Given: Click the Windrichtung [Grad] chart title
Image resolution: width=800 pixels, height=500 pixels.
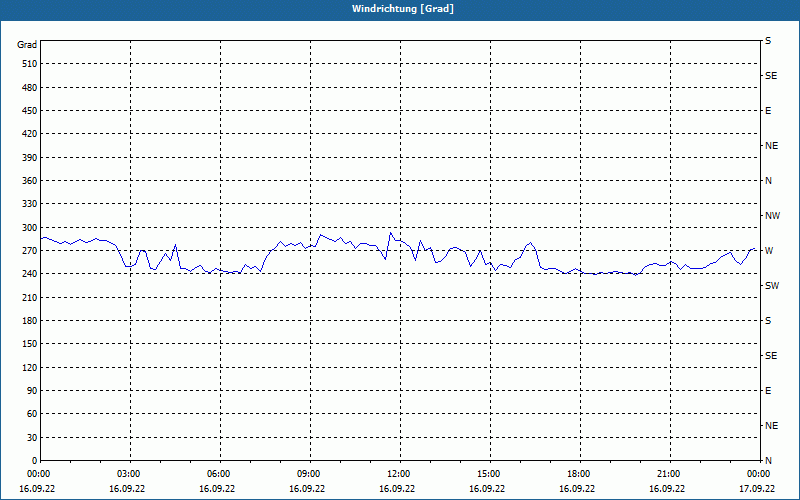Looking at the screenshot, I should click(403, 9).
